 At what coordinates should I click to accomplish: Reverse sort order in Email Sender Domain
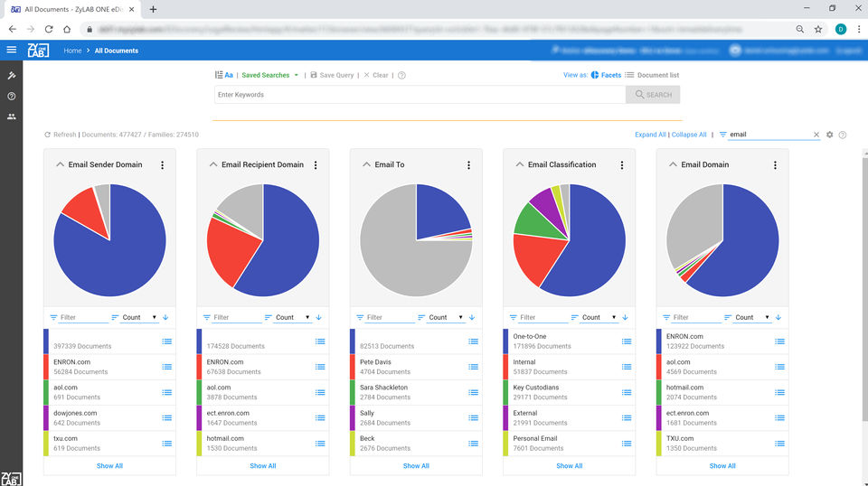[165, 317]
